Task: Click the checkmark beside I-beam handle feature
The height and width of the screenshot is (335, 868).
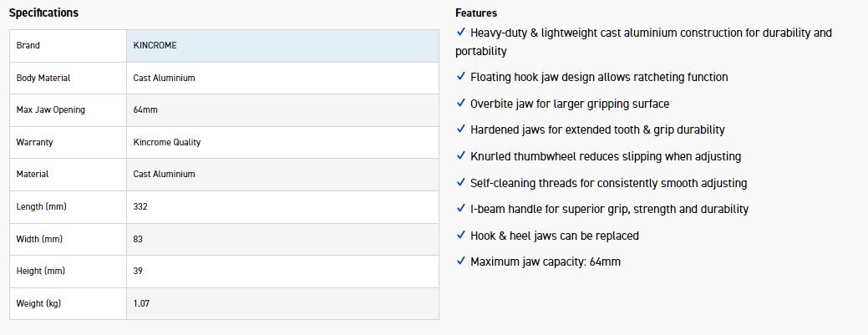Action: tap(461, 209)
